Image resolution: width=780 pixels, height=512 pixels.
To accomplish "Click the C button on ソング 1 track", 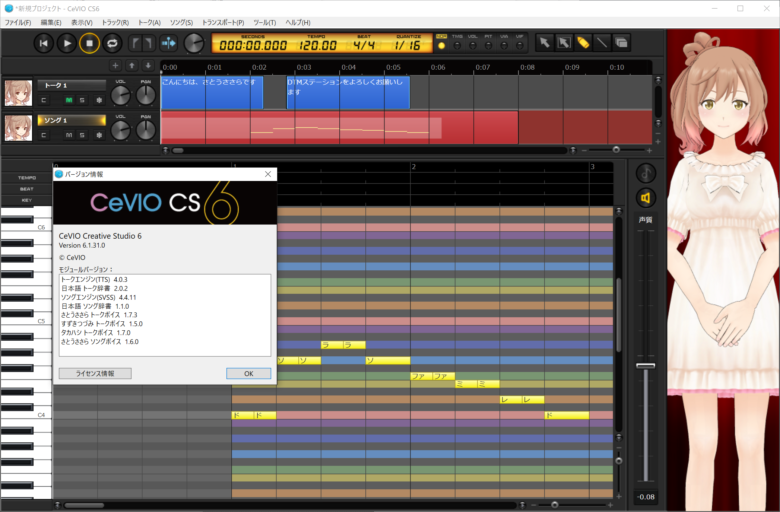I will tap(44, 135).
